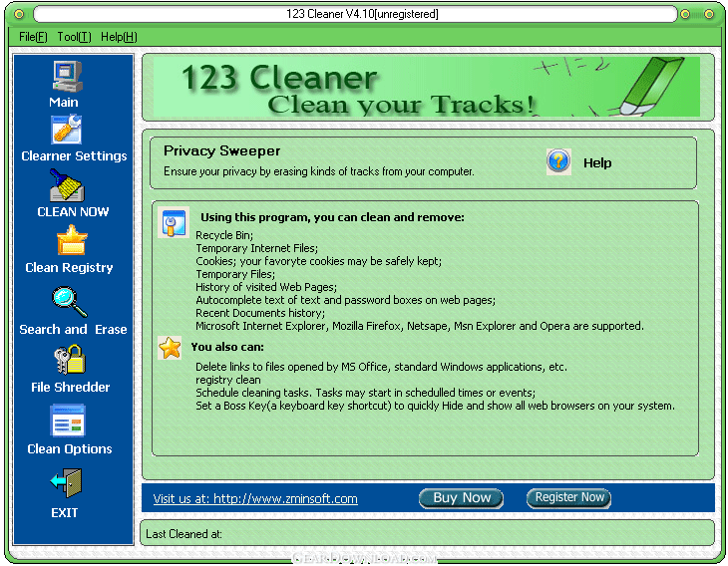The height and width of the screenshot is (566, 728).
Task: Click the 'Delete links to files' line
Action: point(381,367)
